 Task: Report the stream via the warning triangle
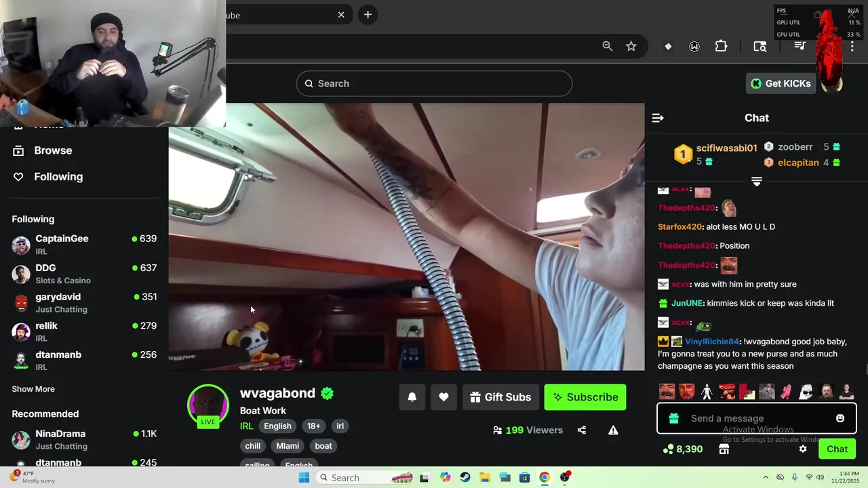[x=613, y=430]
